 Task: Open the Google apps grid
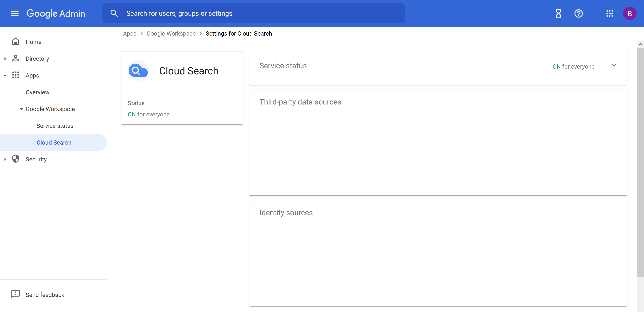tap(609, 13)
